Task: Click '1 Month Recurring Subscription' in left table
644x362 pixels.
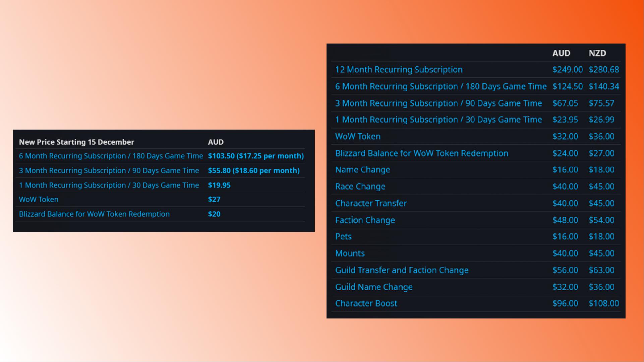Action: point(109,185)
